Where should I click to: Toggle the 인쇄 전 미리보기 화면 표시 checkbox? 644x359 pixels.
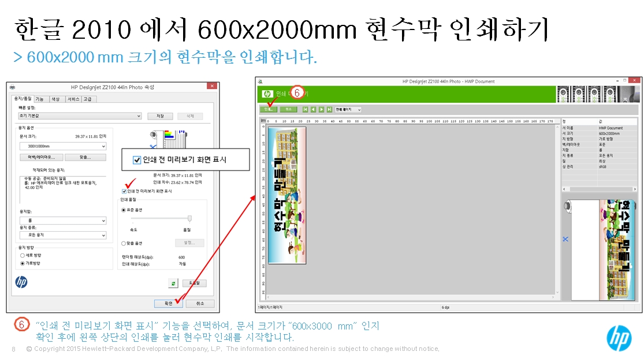tap(124, 191)
